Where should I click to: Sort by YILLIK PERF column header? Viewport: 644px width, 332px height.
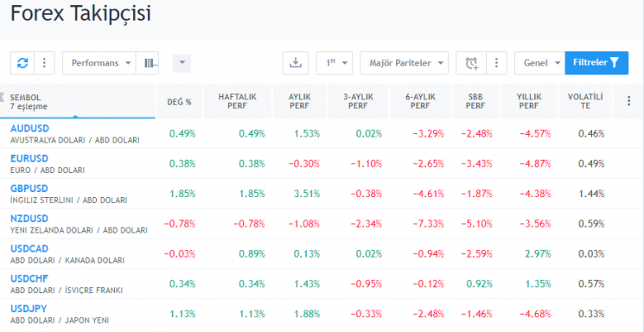tap(529, 101)
